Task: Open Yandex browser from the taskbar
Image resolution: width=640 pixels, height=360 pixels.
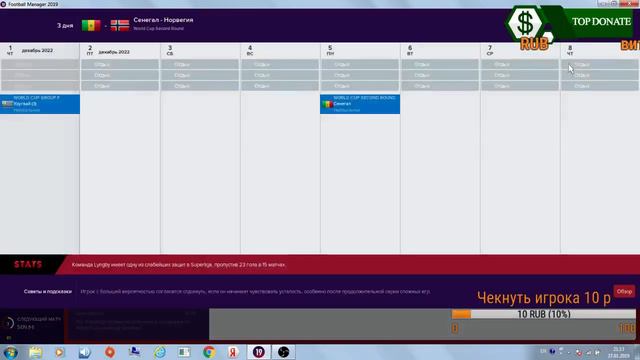Action: point(233,352)
